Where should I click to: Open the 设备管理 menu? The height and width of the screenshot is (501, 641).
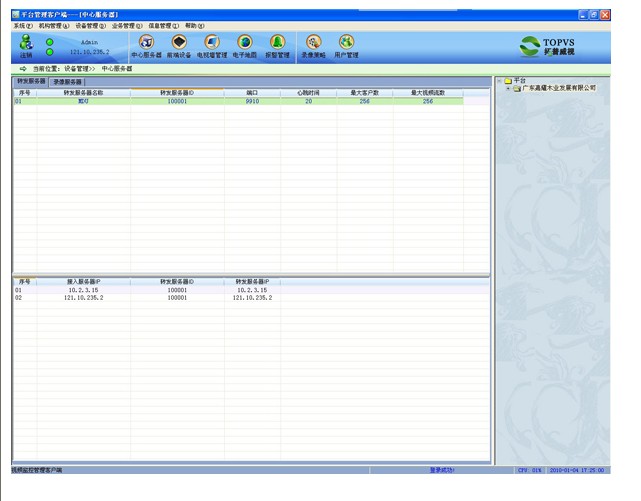(90, 26)
